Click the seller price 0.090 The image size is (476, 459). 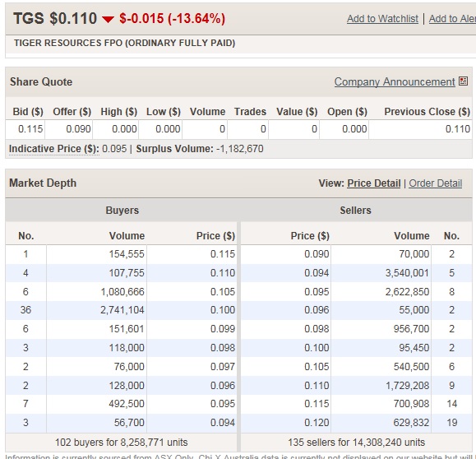[x=317, y=254]
